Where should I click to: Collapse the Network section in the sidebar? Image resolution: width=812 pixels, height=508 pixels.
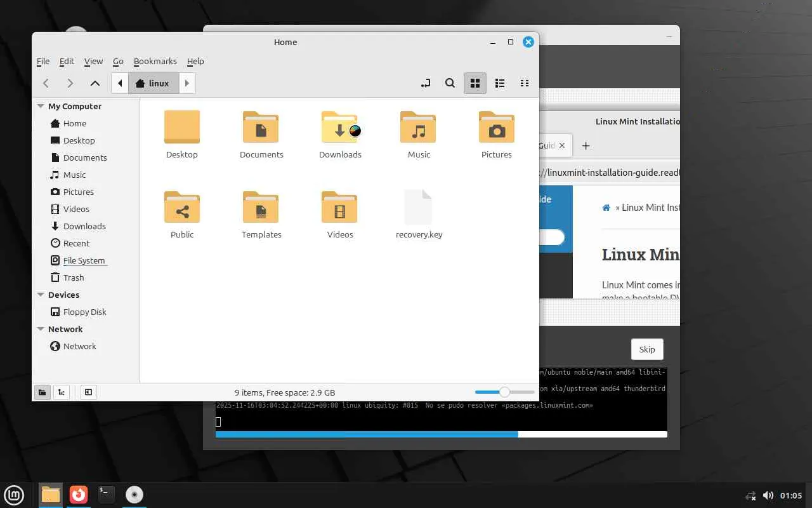[41, 330]
